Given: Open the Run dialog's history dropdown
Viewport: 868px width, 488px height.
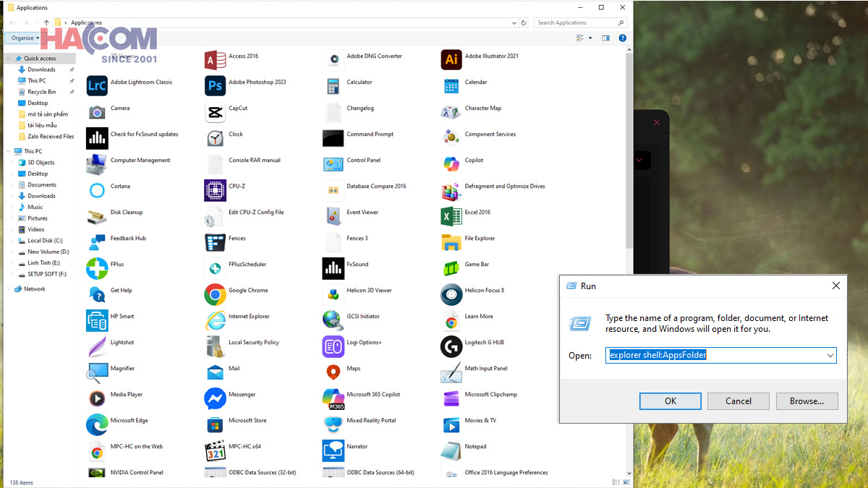Looking at the screenshot, I should 830,355.
